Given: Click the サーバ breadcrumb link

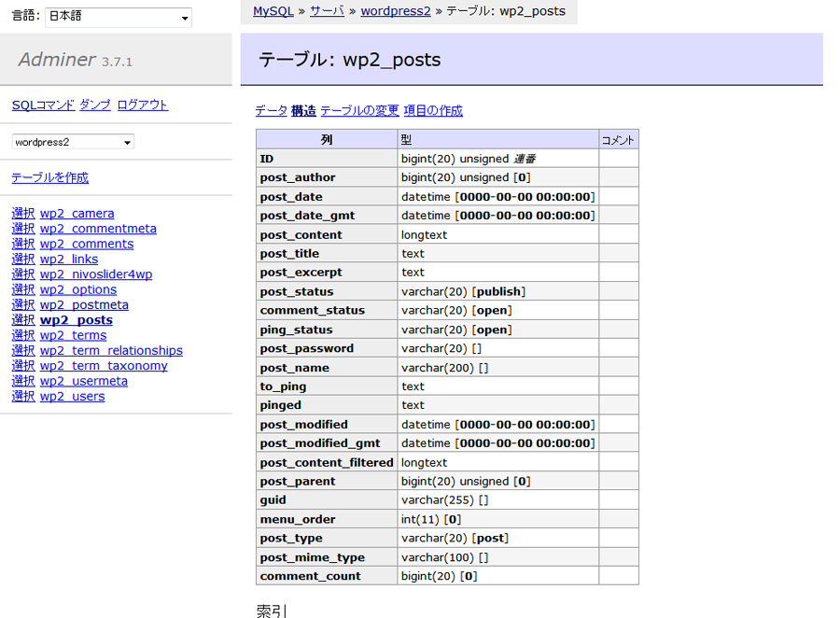Looking at the screenshot, I should (327, 11).
